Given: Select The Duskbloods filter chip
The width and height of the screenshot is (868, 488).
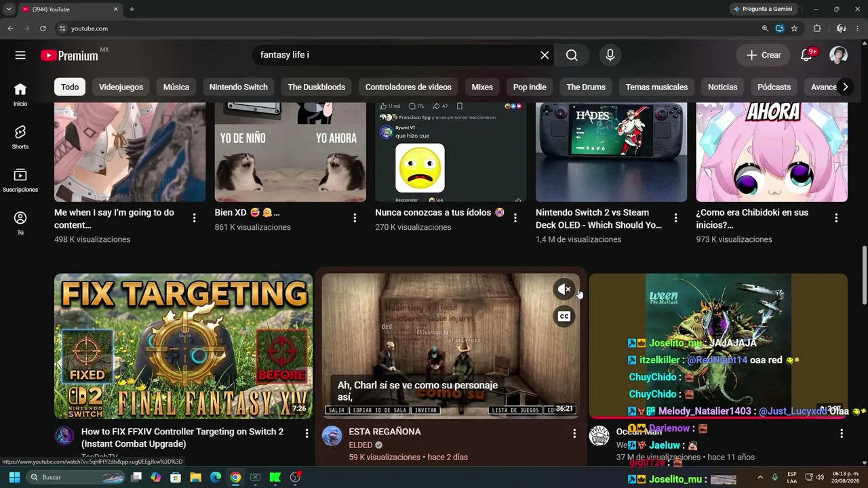Looking at the screenshot, I should [317, 87].
